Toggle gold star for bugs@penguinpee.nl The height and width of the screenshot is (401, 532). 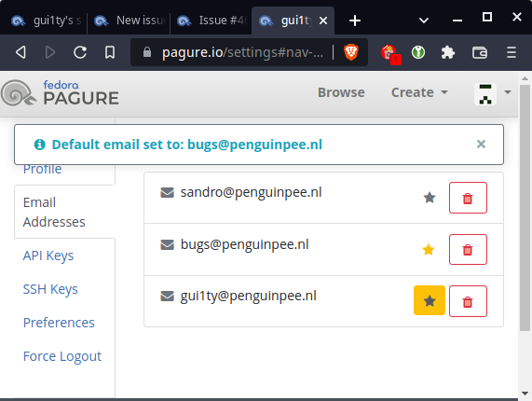429,250
